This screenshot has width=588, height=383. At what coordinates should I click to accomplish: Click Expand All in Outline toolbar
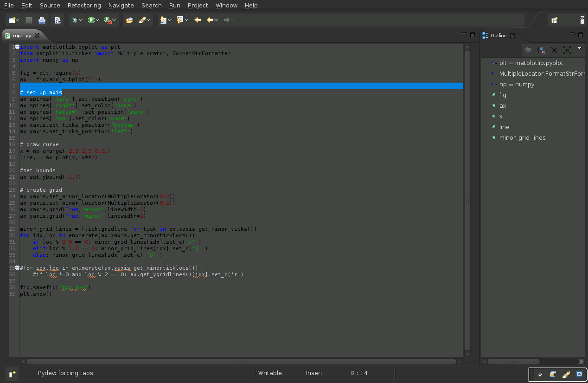(567, 50)
